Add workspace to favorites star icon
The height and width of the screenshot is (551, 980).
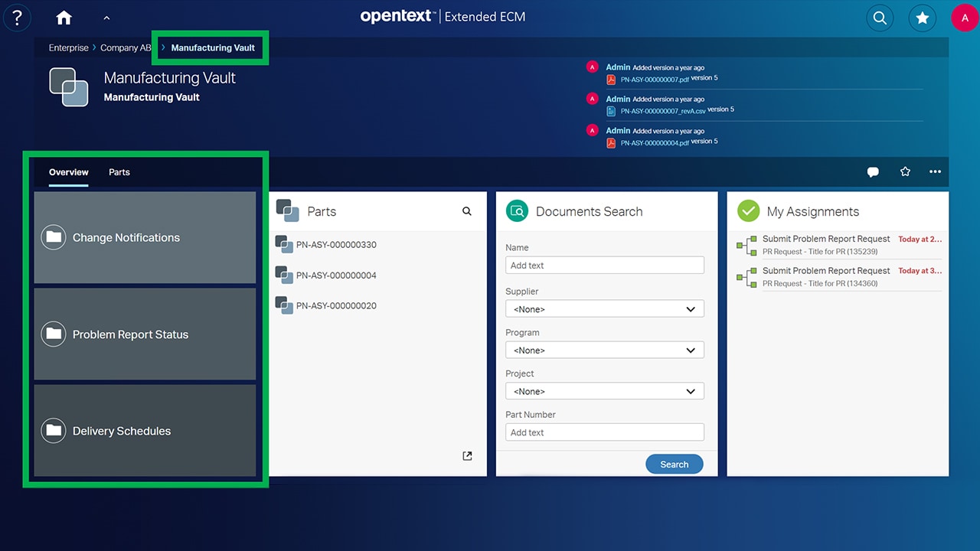click(905, 171)
